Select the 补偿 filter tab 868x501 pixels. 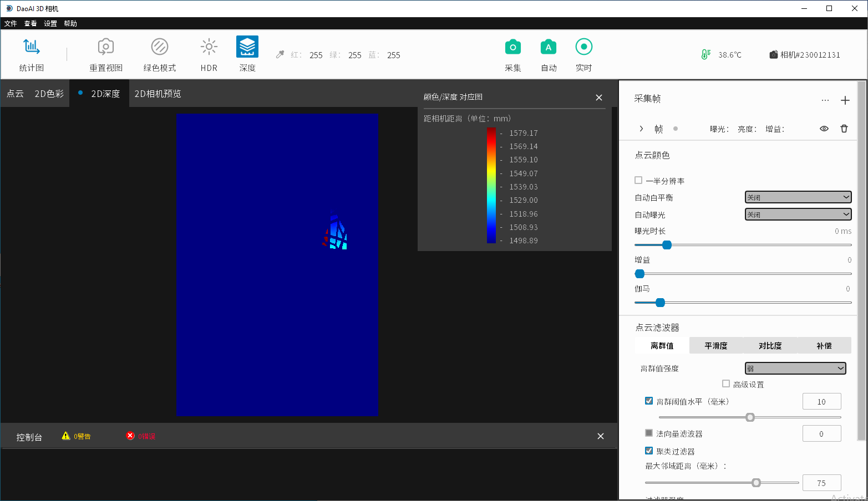pos(824,345)
